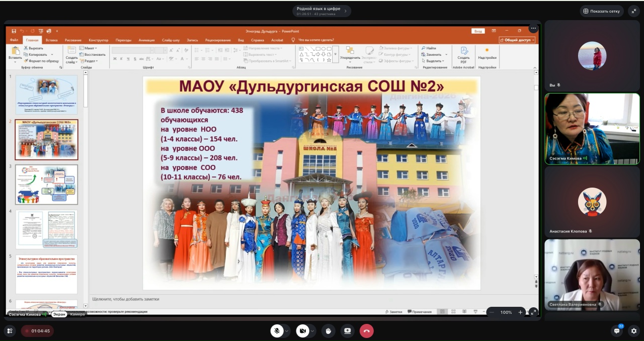Viewport: 644px width, 341px height.
Task: Switch to the "Камера" view tab
Action: (x=77, y=314)
